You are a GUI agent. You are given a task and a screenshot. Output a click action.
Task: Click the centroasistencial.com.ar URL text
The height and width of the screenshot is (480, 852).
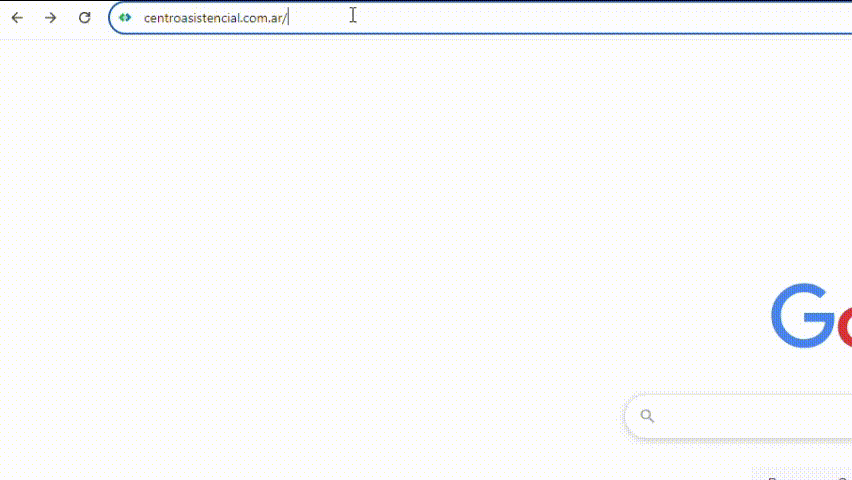pyautogui.click(x=214, y=17)
